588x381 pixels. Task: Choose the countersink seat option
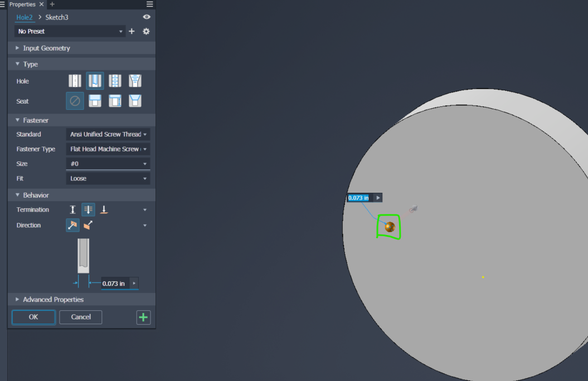click(x=135, y=101)
